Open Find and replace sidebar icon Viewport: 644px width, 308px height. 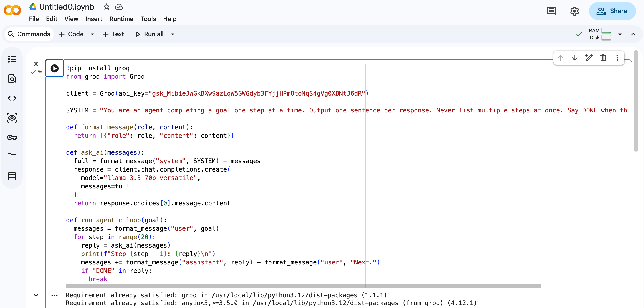(x=12, y=79)
